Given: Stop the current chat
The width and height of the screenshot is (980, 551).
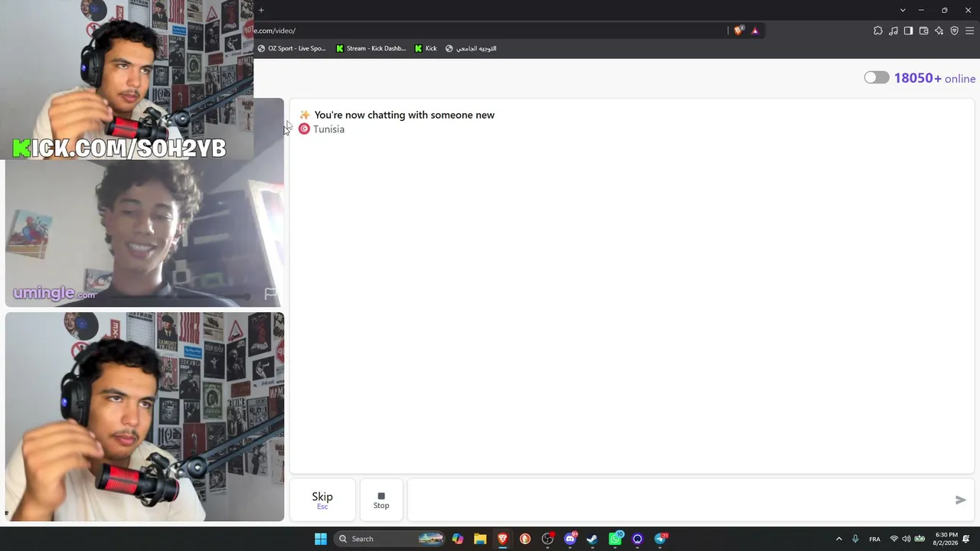Looking at the screenshot, I should tap(381, 500).
